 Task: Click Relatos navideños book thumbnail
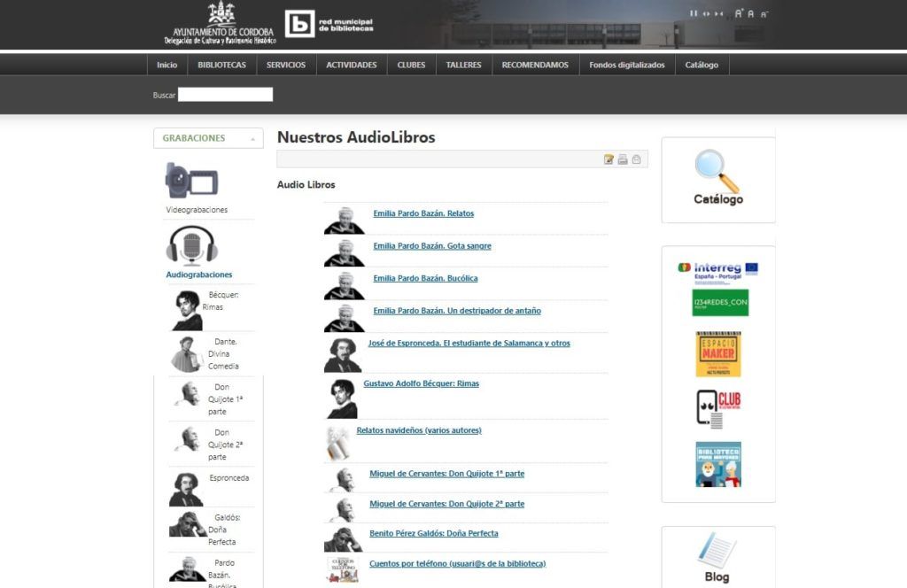(x=337, y=444)
